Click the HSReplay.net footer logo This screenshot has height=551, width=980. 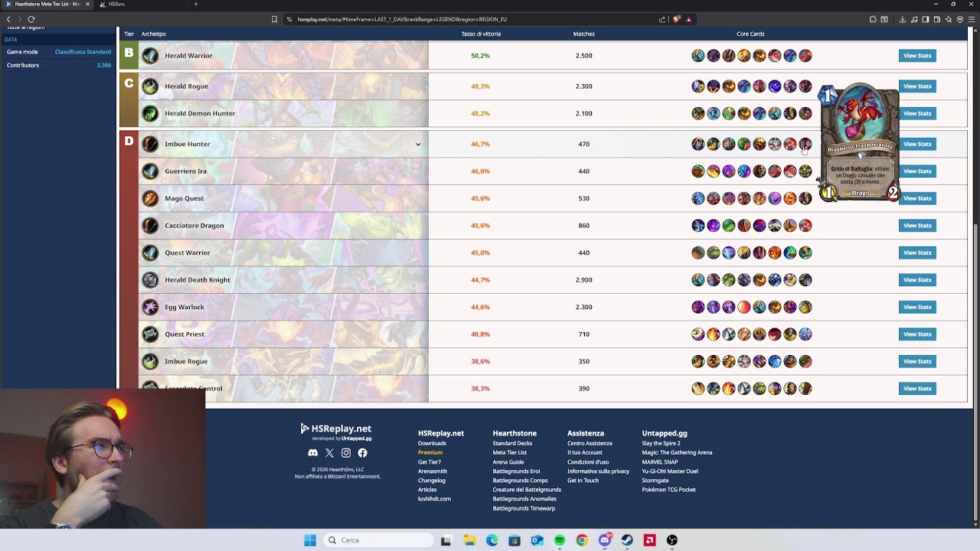coord(336,429)
